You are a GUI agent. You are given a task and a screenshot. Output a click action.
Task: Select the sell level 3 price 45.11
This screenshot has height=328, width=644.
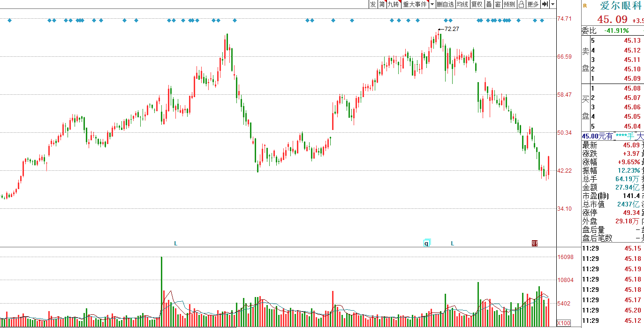[x=632, y=60]
